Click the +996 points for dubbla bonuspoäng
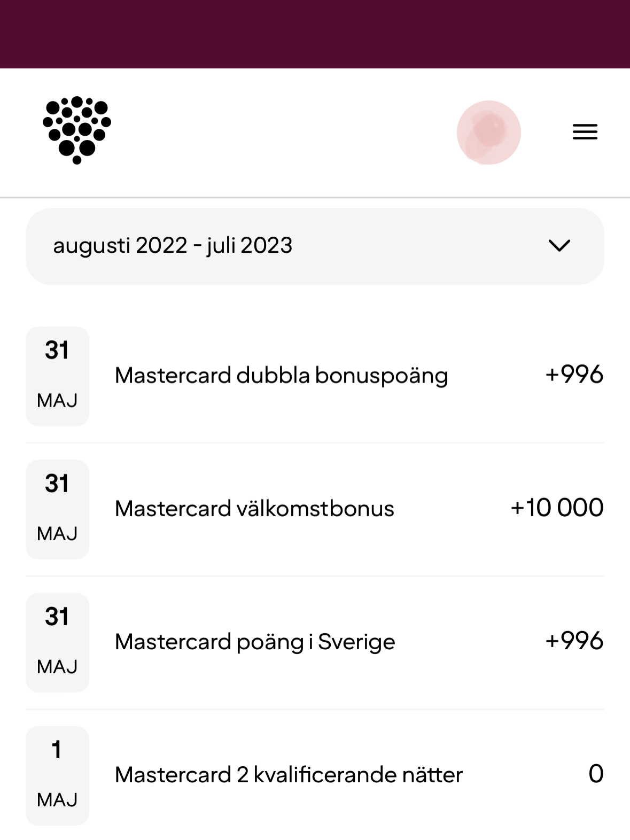This screenshot has width=630, height=840. point(574,375)
